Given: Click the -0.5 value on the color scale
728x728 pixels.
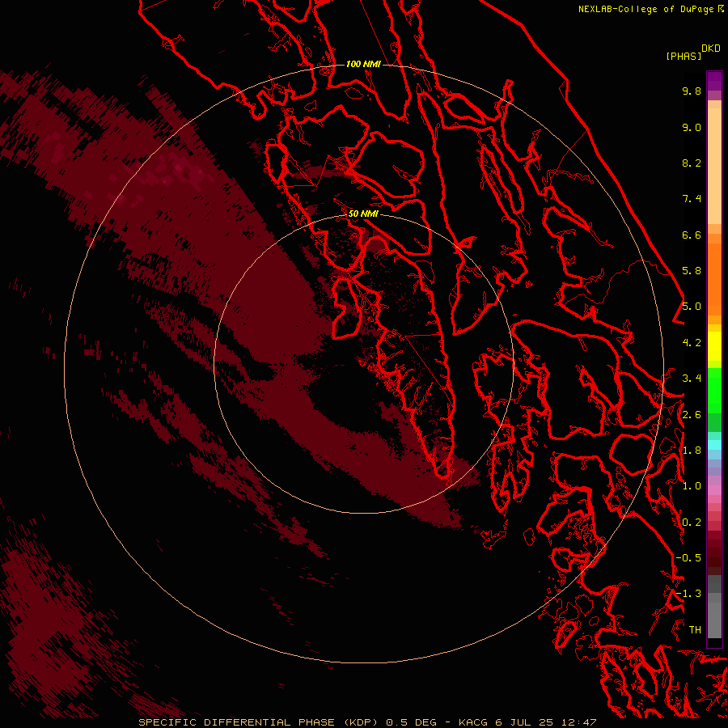Looking at the screenshot, I should 688,558.
